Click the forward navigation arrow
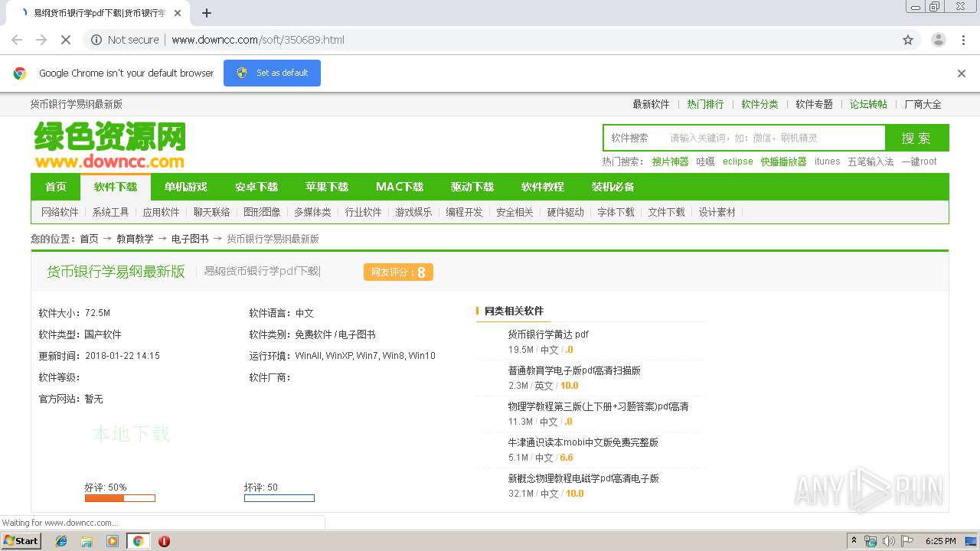Viewport: 980px width, 551px height. [x=41, y=40]
